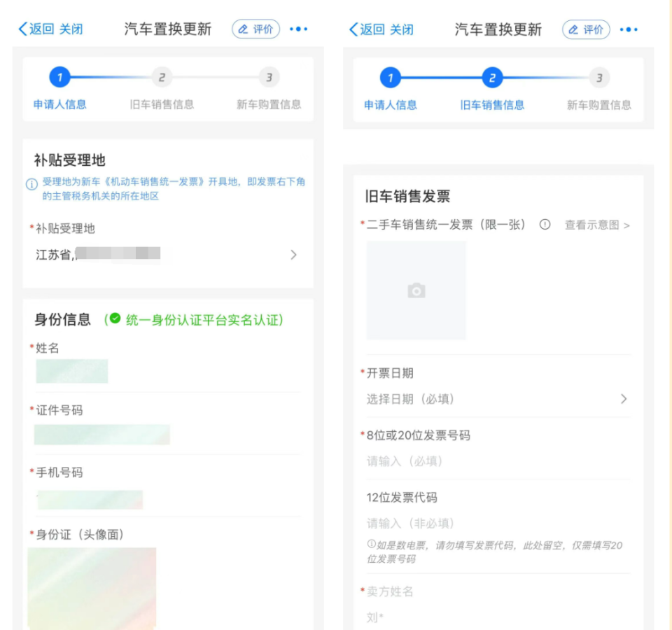The width and height of the screenshot is (672, 630).
Task: Click the 姓名 field value
Action: (72, 371)
